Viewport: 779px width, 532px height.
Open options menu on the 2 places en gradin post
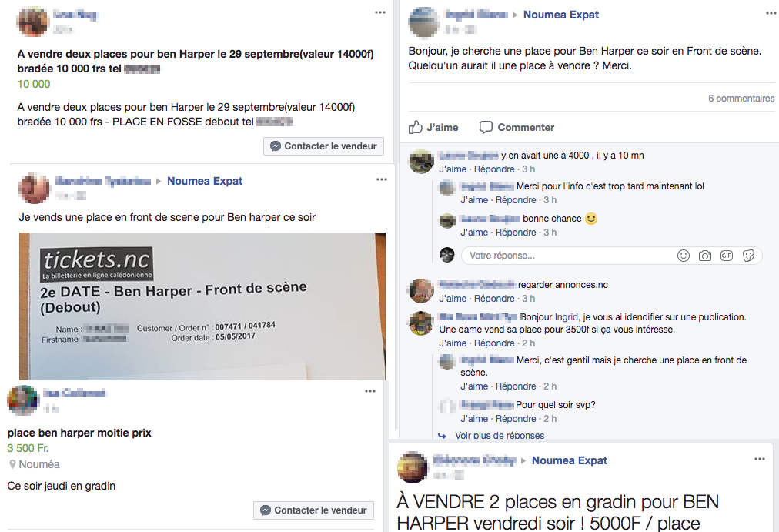coord(760,459)
